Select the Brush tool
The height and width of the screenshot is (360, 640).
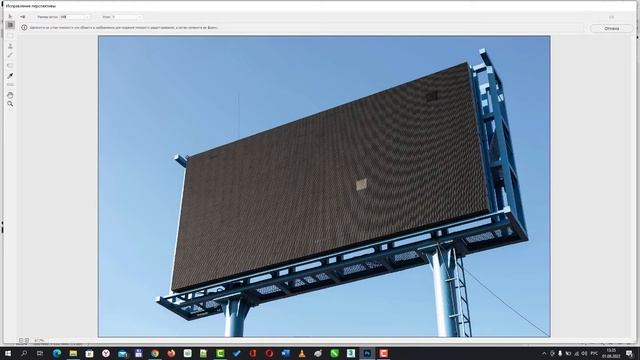click(x=10, y=55)
